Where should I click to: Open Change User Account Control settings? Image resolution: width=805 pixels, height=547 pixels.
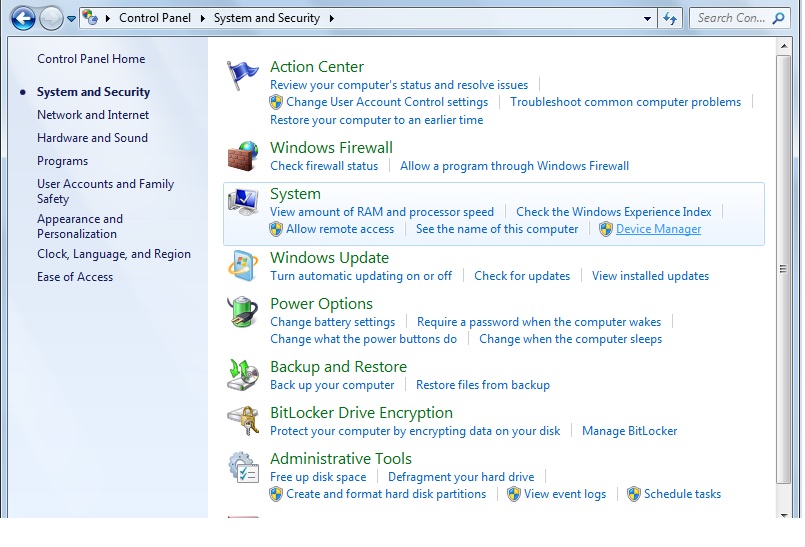point(387,102)
